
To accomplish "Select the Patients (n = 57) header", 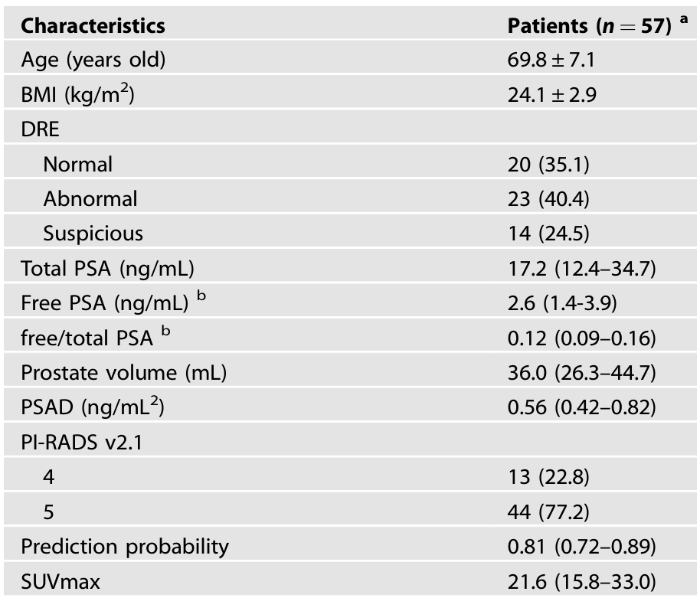I will (589, 26).
